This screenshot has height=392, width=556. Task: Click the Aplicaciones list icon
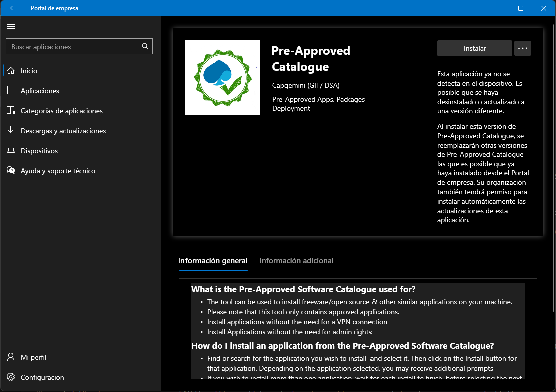click(x=11, y=91)
